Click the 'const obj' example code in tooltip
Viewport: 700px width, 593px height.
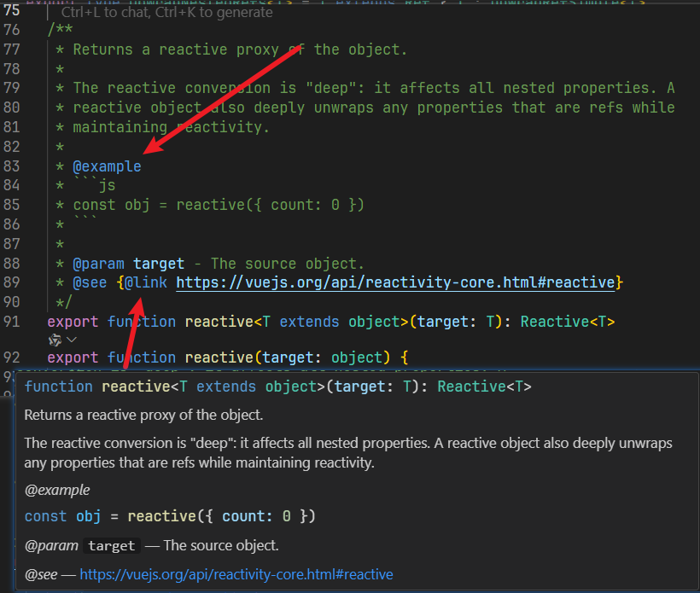pos(170,516)
